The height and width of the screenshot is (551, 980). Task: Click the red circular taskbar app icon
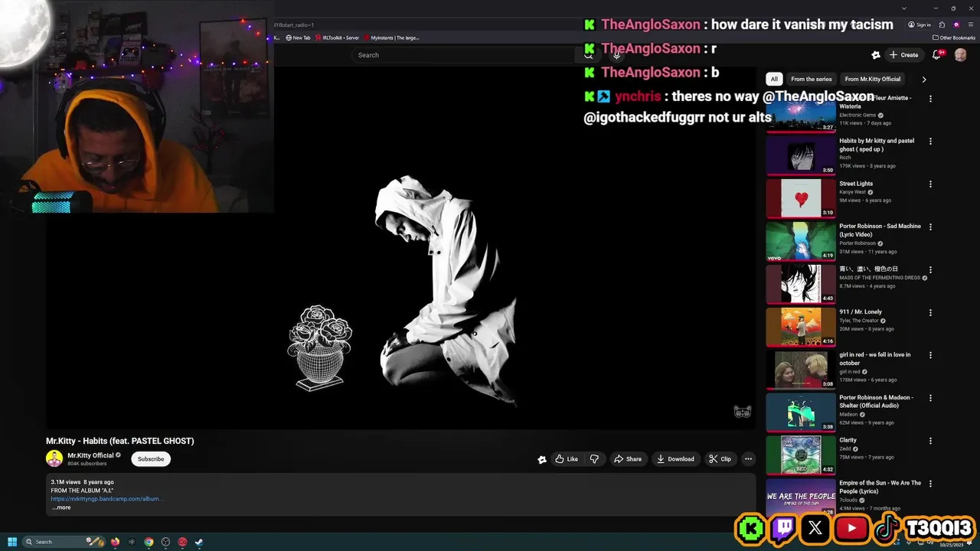[x=182, y=542]
